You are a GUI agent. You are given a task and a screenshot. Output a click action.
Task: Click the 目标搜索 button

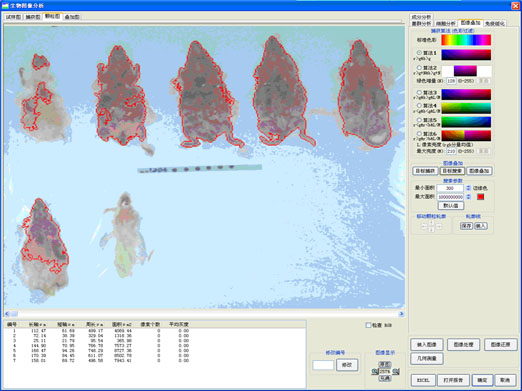point(452,171)
